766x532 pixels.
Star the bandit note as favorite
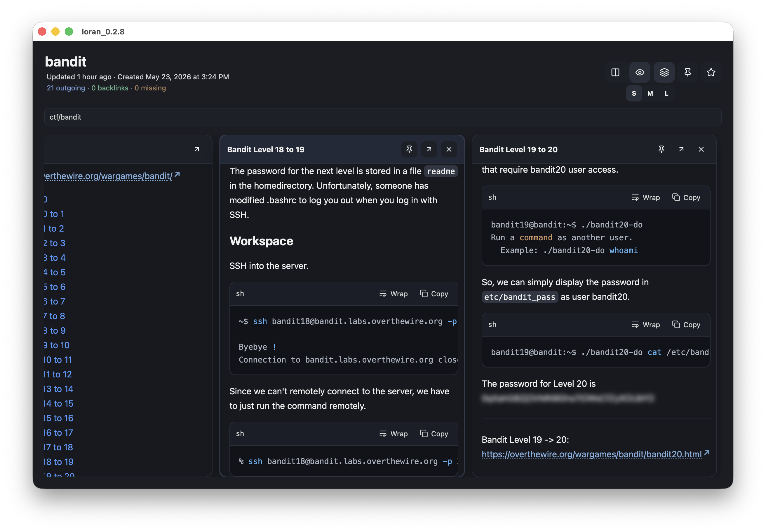click(x=711, y=72)
